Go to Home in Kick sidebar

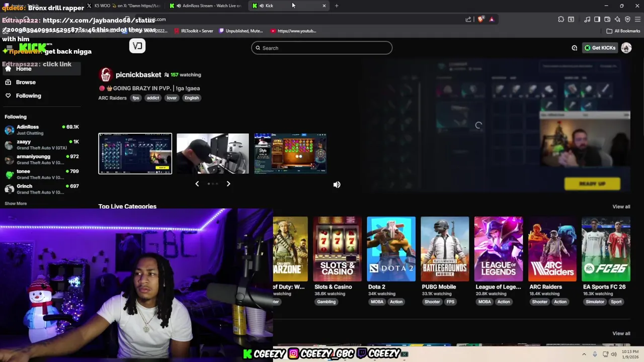click(41, 69)
